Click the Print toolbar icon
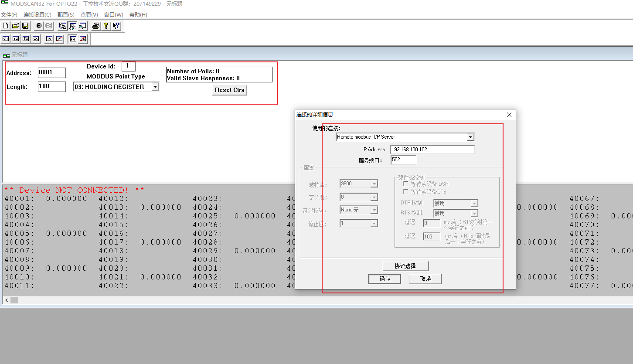Image resolution: width=633 pixels, height=364 pixels. (x=95, y=26)
